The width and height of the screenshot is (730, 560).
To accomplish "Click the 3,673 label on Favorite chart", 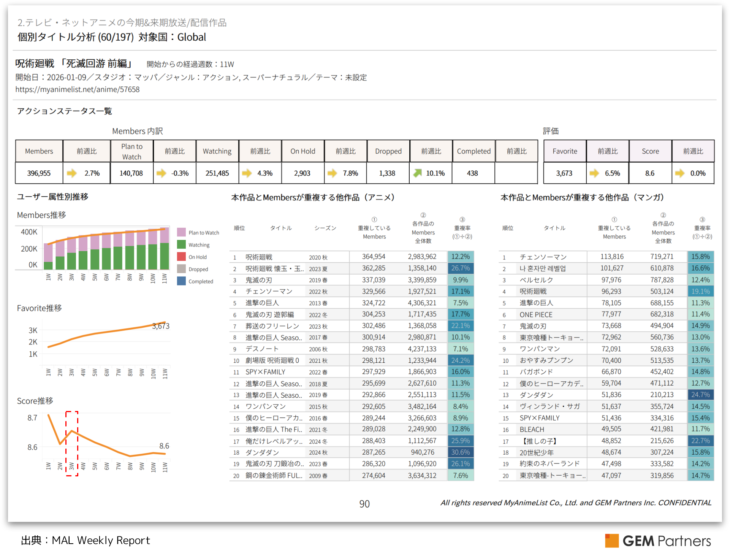I will (161, 326).
